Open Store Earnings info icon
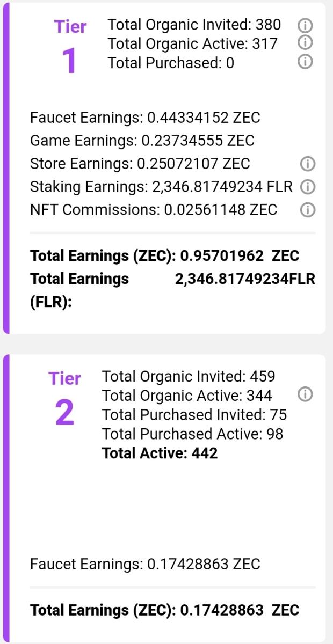 tap(307, 164)
